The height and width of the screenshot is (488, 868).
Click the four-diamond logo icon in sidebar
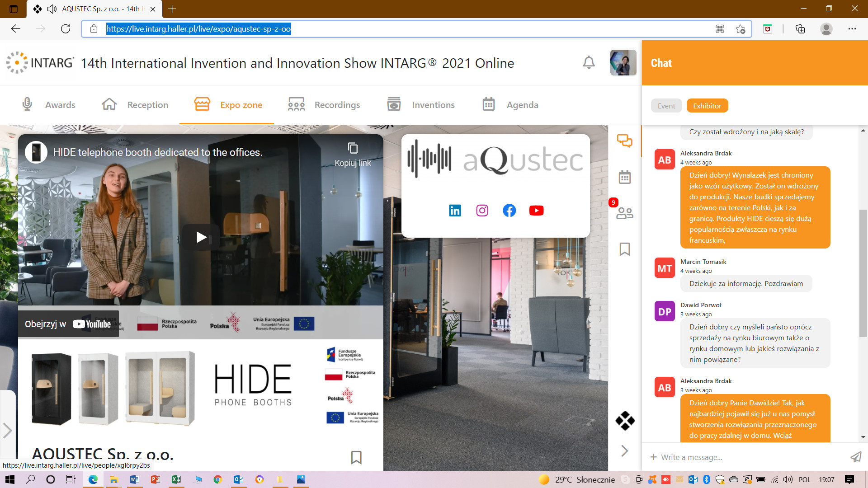click(x=625, y=421)
